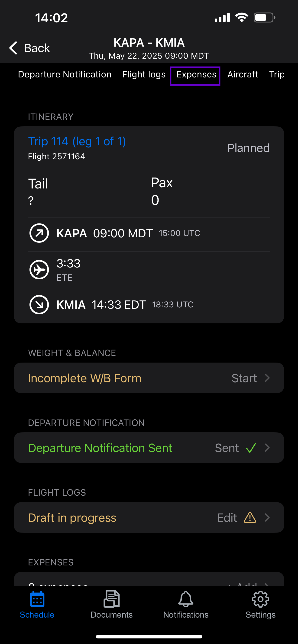
Task: Open the Notifications bell icon
Action: click(x=186, y=599)
